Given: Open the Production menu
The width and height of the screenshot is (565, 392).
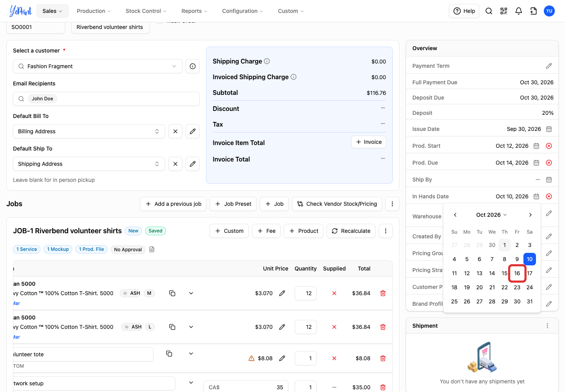Looking at the screenshot, I should point(94,11).
